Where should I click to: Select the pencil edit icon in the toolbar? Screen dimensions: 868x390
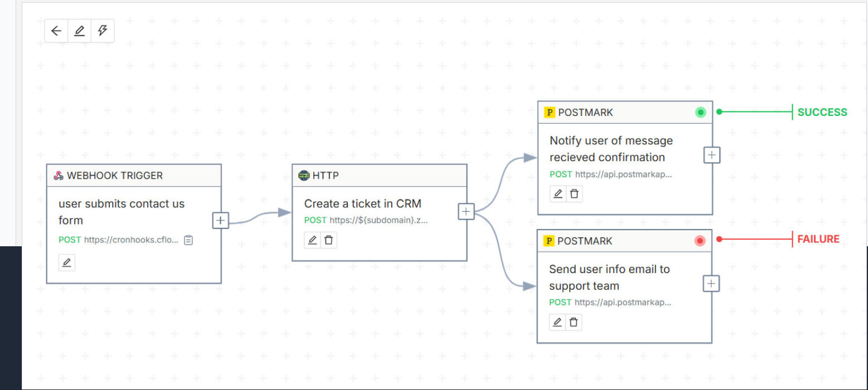click(79, 31)
